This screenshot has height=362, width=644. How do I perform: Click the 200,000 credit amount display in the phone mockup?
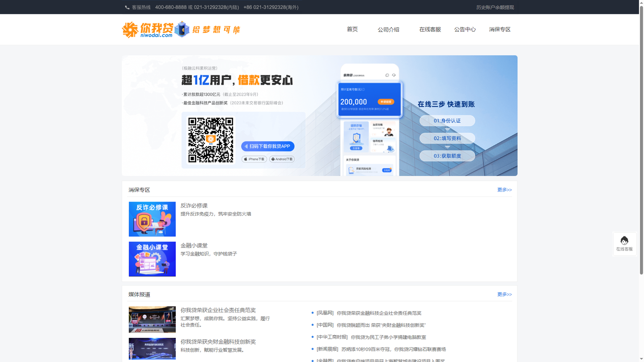(x=354, y=102)
